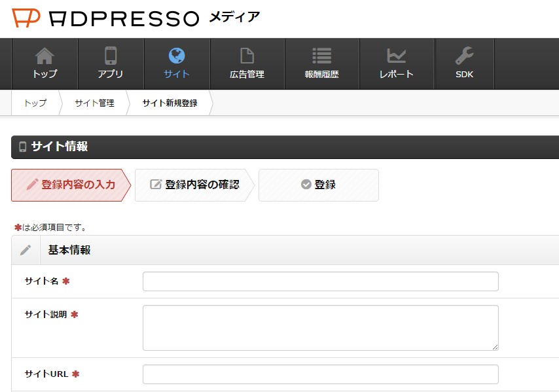Open the chart icon for Reports
559x392 pixels.
(396, 57)
